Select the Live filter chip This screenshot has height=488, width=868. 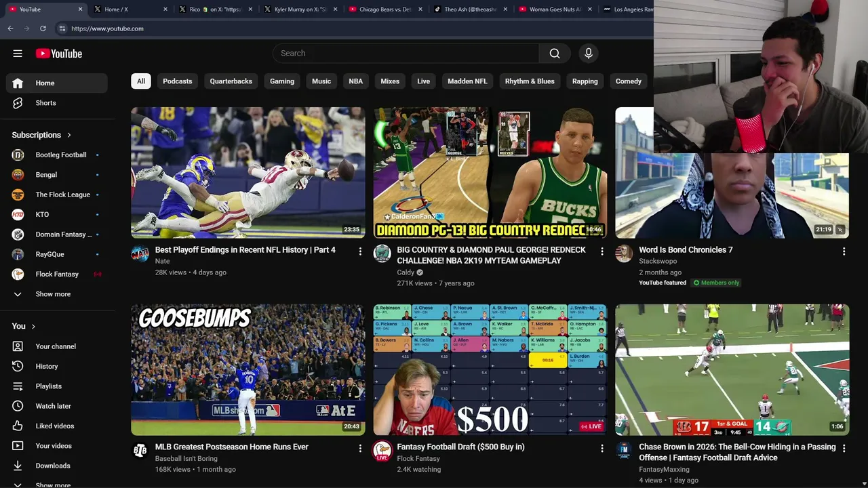(424, 81)
